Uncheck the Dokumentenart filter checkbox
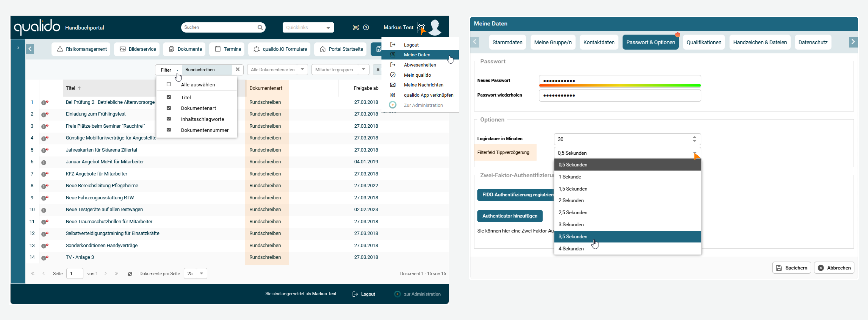The width and height of the screenshot is (868, 320). (169, 108)
